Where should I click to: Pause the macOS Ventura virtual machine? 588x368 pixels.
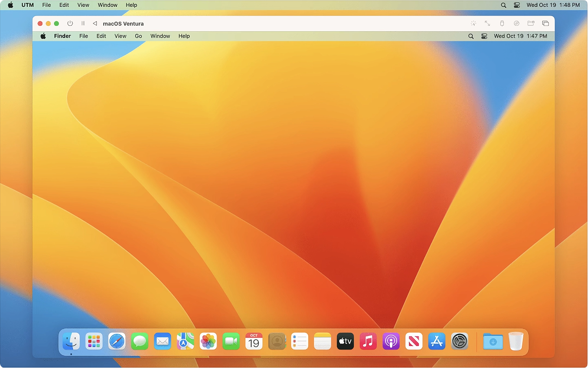[x=83, y=23]
